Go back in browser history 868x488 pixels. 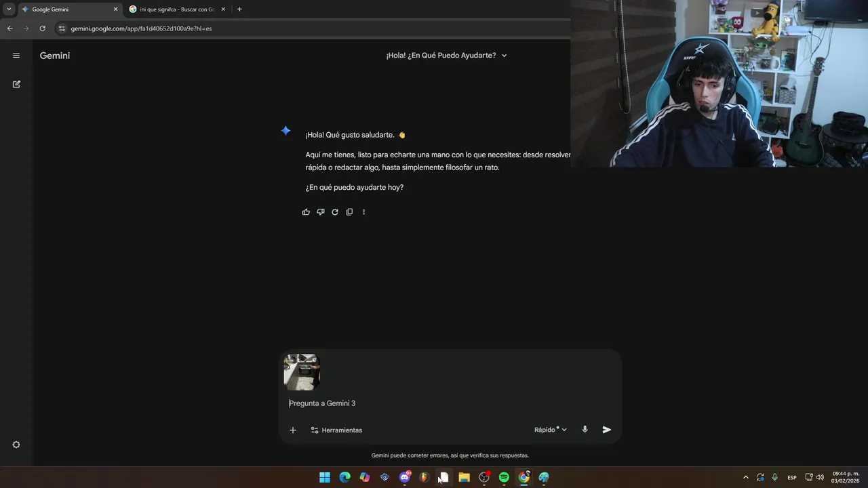click(x=9, y=28)
